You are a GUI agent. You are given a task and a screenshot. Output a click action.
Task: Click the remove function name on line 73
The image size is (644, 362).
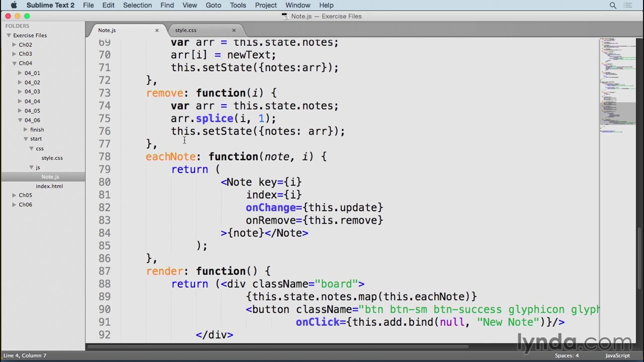(x=165, y=93)
